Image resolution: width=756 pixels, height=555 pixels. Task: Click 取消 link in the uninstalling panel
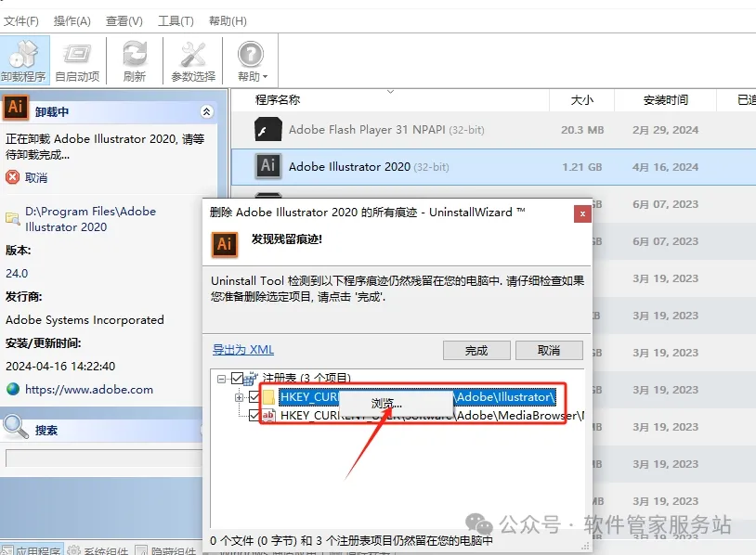pos(36,178)
